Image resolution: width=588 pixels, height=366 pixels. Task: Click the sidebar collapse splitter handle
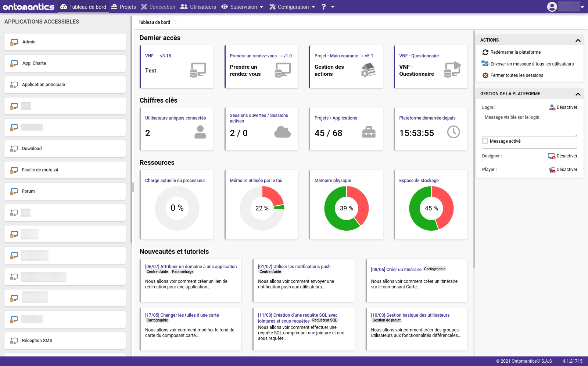133,187
